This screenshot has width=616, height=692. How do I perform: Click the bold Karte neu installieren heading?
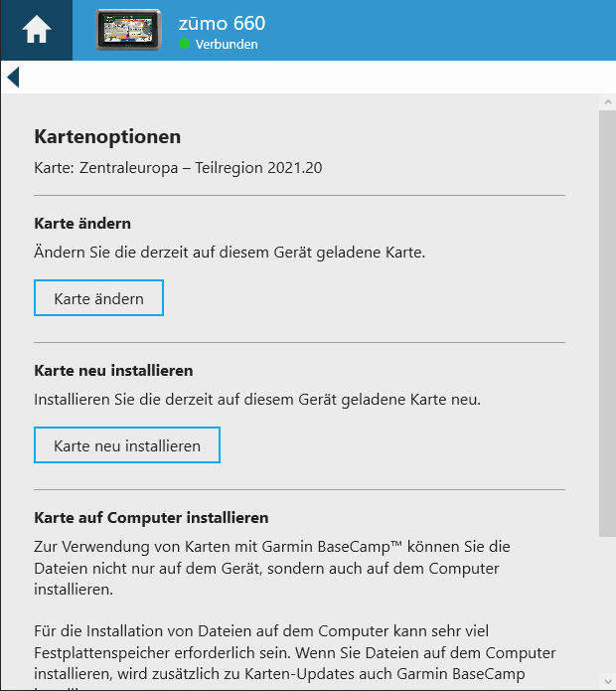(x=113, y=370)
